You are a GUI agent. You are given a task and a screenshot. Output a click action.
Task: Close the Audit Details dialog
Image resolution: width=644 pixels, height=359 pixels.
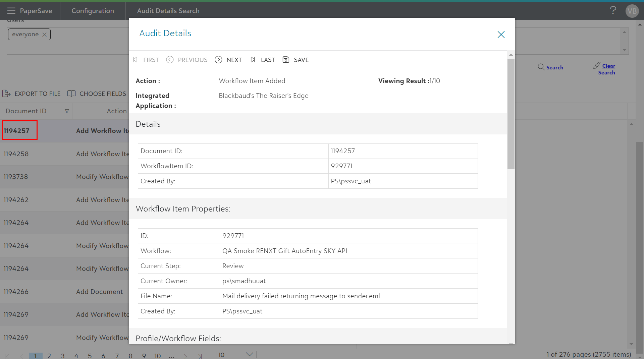(x=501, y=35)
